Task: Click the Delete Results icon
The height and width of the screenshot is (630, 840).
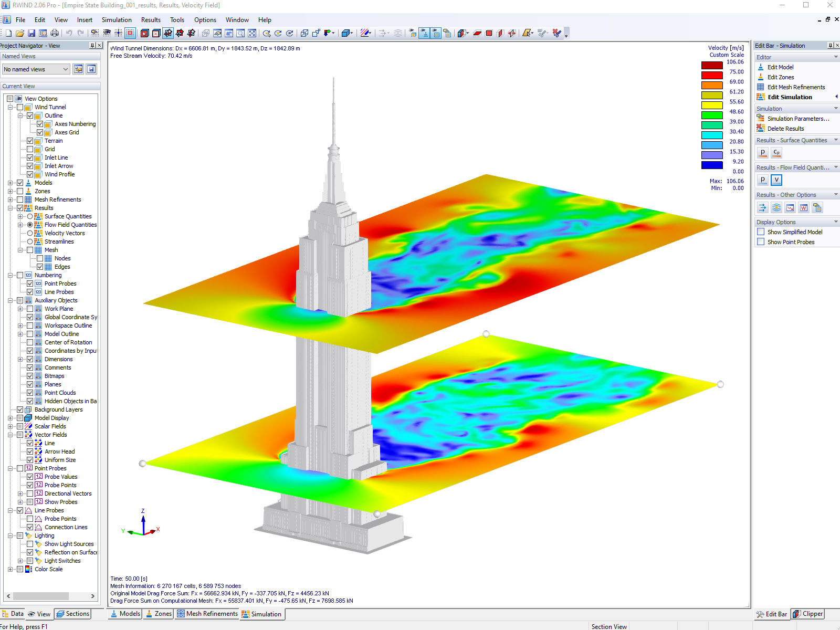Action: [761, 129]
